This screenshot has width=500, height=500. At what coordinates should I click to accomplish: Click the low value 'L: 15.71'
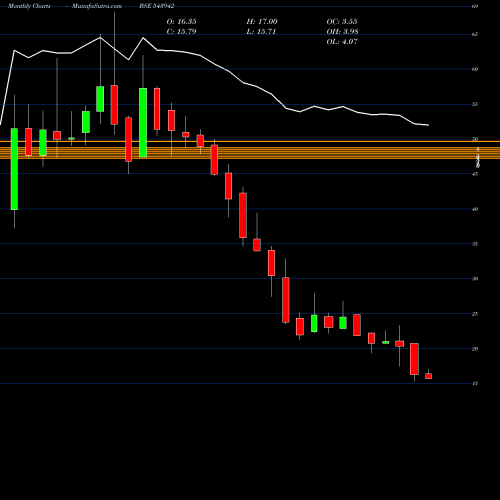tap(262, 32)
